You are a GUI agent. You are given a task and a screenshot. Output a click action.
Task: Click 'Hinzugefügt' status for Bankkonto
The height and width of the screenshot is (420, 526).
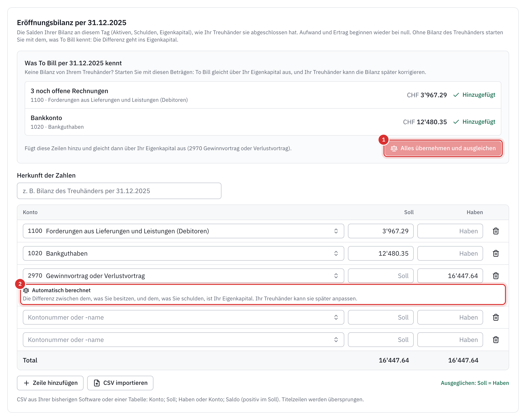point(479,122)
